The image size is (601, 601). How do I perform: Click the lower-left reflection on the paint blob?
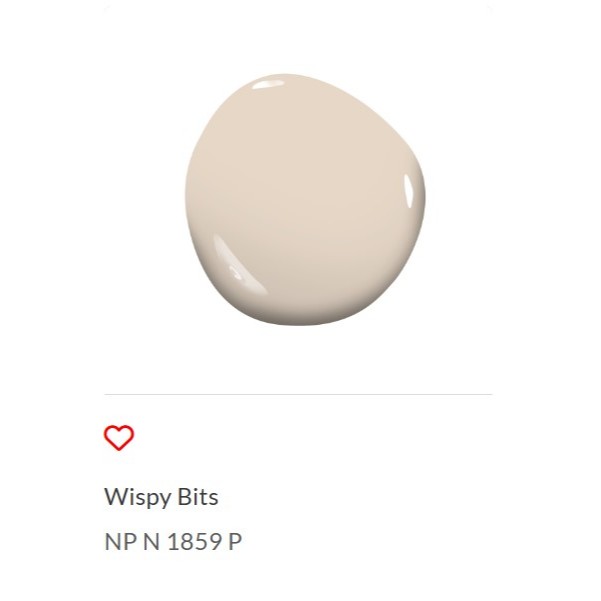tap(238, 264)
